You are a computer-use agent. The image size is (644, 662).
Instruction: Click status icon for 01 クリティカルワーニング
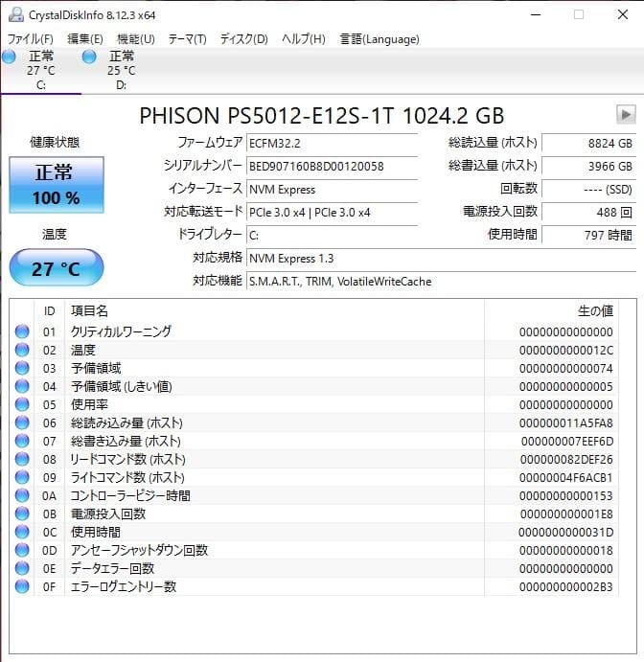pyautogui.click(x=22, y=331)
